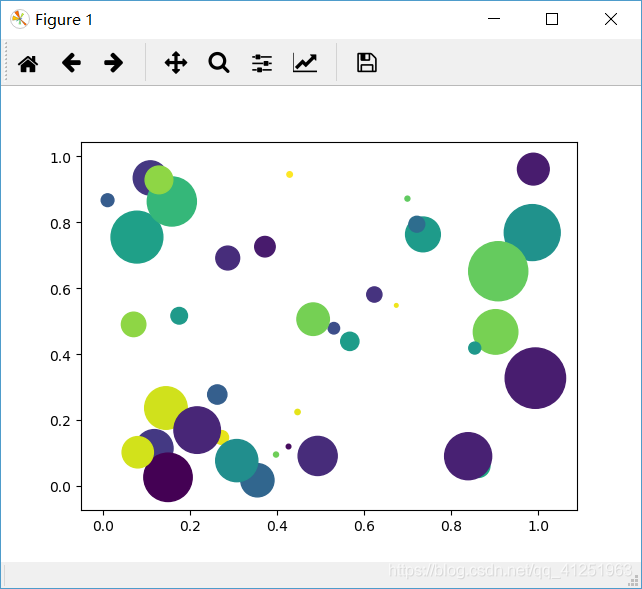Save the figure with floppy icon

367,63
